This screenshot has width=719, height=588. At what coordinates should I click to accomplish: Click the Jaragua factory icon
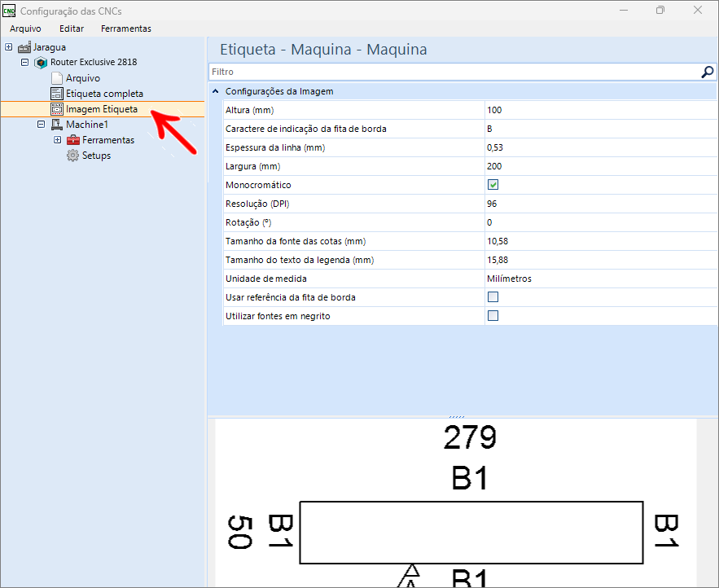[x=24, y=47]
